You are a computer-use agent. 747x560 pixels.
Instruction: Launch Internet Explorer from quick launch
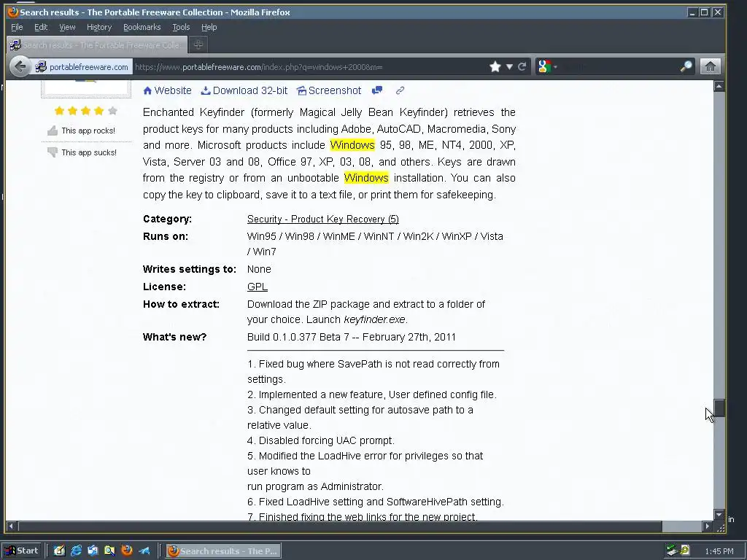(x=76, y=551)
